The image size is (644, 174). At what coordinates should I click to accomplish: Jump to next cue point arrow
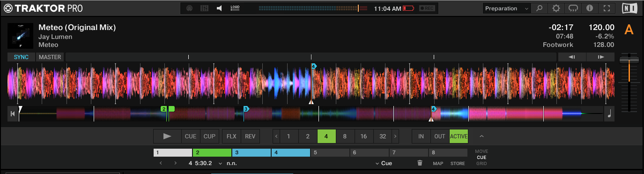coord(176,163)
